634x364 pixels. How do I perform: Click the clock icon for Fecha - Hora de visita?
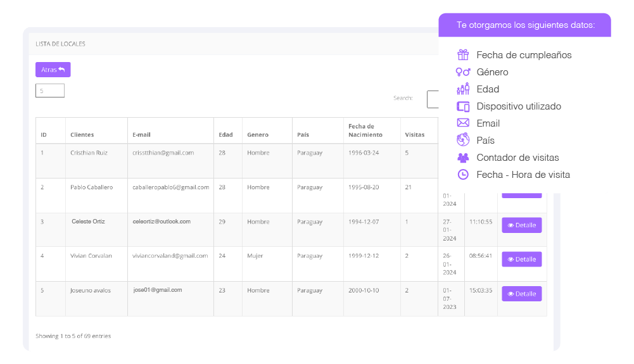point(463,175)
